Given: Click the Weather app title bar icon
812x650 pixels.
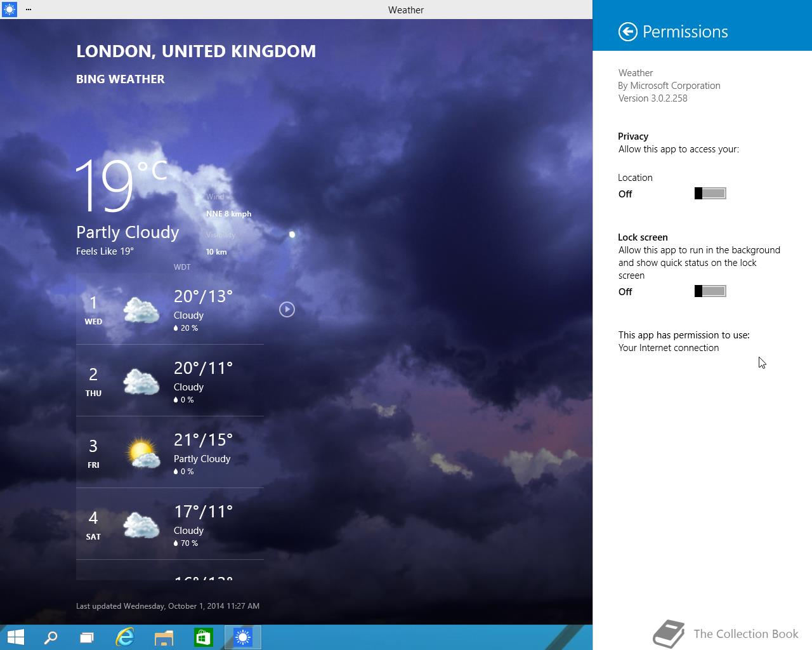Looking at the screenshot, I should [x=10, y=10].
